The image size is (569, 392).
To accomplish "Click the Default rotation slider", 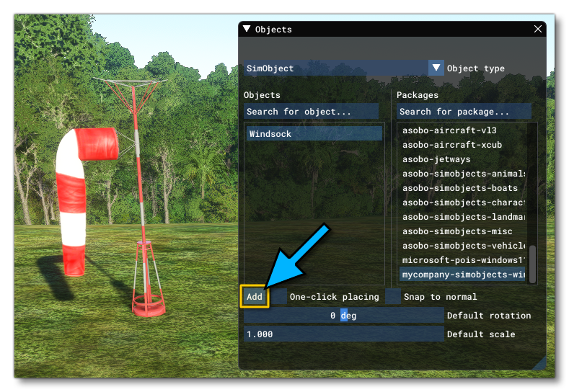I will (x=343, y=316).
